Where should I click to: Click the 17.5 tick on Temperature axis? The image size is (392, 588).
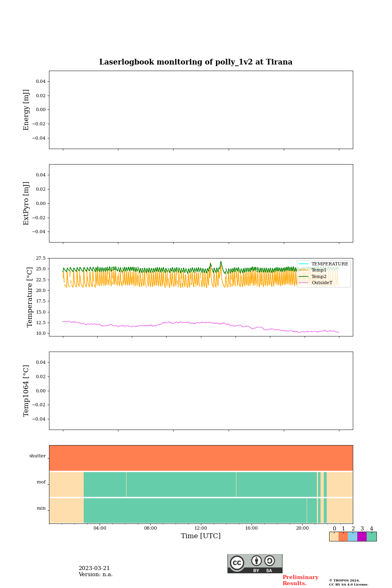click(x=41, y=301)
